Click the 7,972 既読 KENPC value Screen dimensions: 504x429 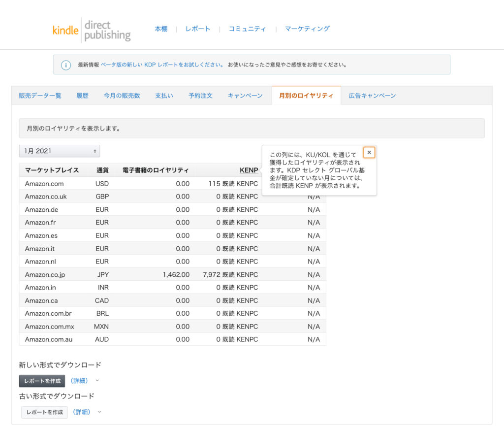point(230,275)
